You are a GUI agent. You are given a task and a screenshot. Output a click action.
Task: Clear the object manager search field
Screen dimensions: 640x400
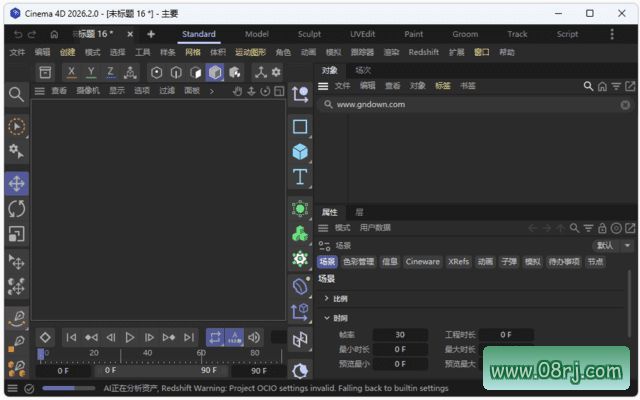pos(625,105)
